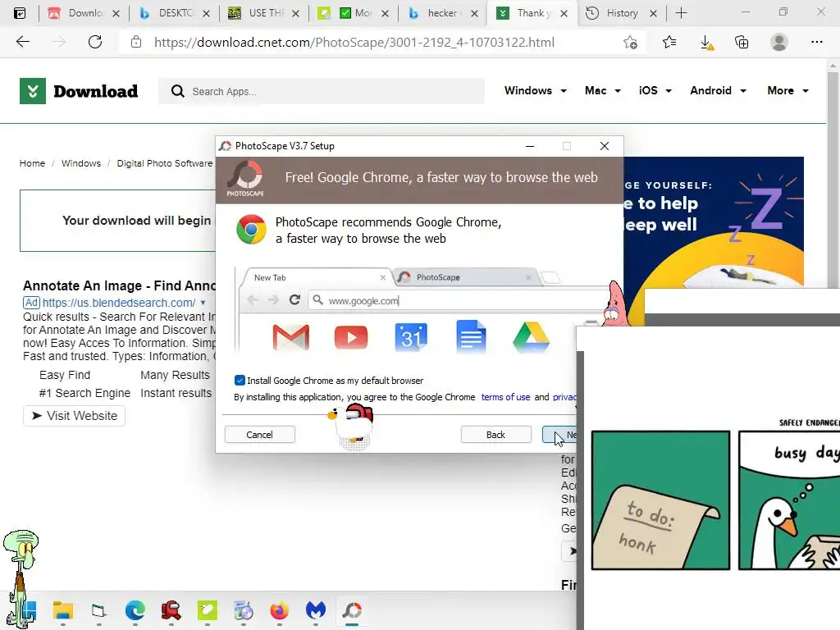This screenshot has height=630, width=840.
Task: Open the small window taskbar icon
Action: point(98,610)
